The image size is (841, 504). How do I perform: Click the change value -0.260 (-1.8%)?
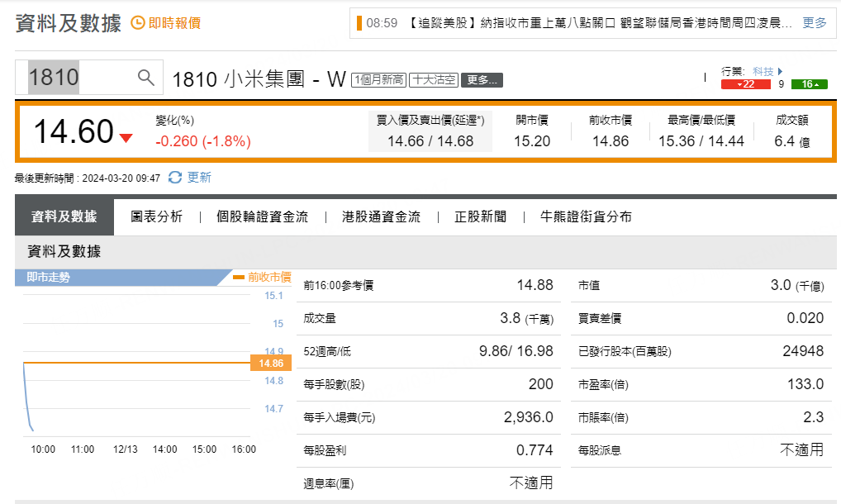(203, 141)
